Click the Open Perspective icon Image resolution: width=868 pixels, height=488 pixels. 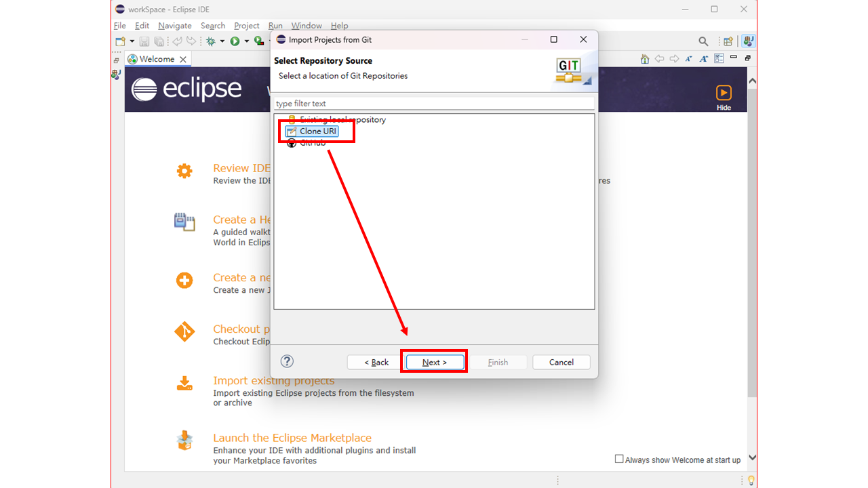click(x=728, y=41)
